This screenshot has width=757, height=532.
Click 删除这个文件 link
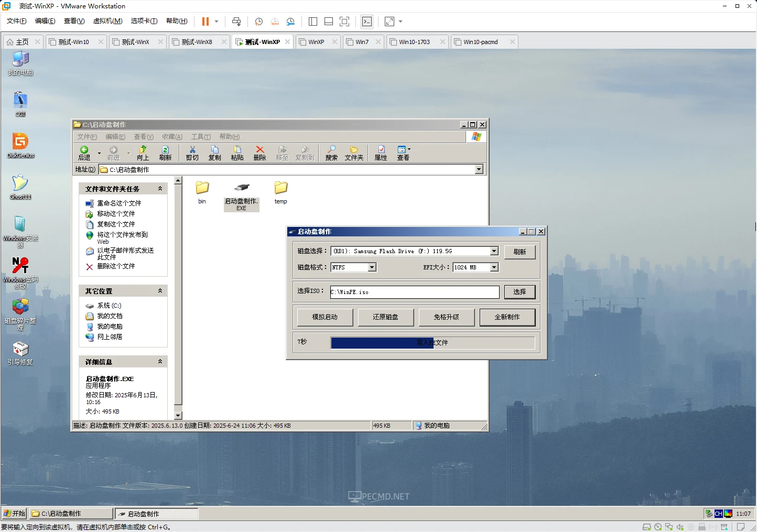coord(116,266)
